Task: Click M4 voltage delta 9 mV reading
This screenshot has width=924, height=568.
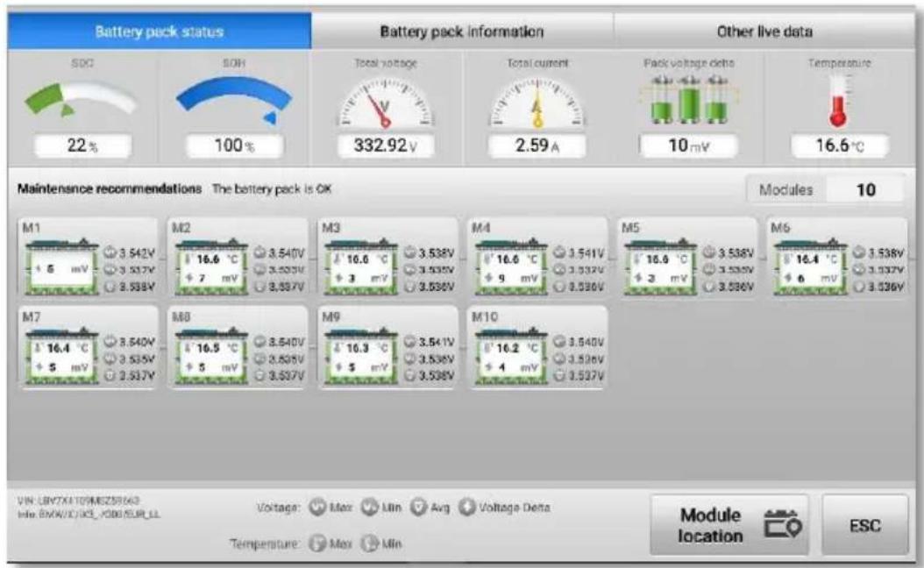Action: click(511, 278)
